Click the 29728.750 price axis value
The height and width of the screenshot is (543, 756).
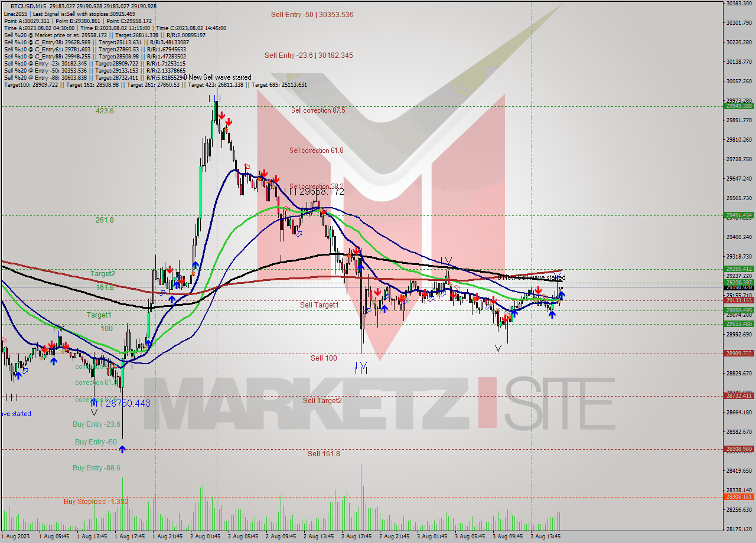pyautogui.click(x=739, y=159)
